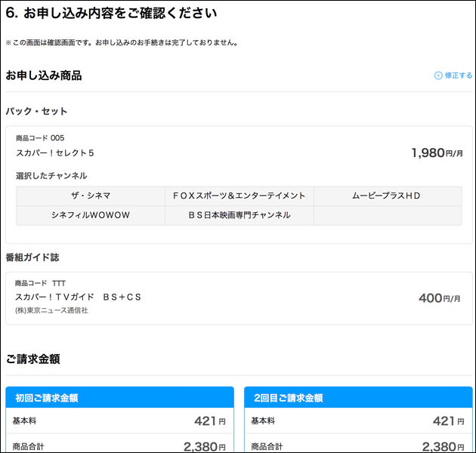
Task: Click 商品合計 in the 初回ご請求金額 box
Action: pyautogui.click(x=28, y=447)
